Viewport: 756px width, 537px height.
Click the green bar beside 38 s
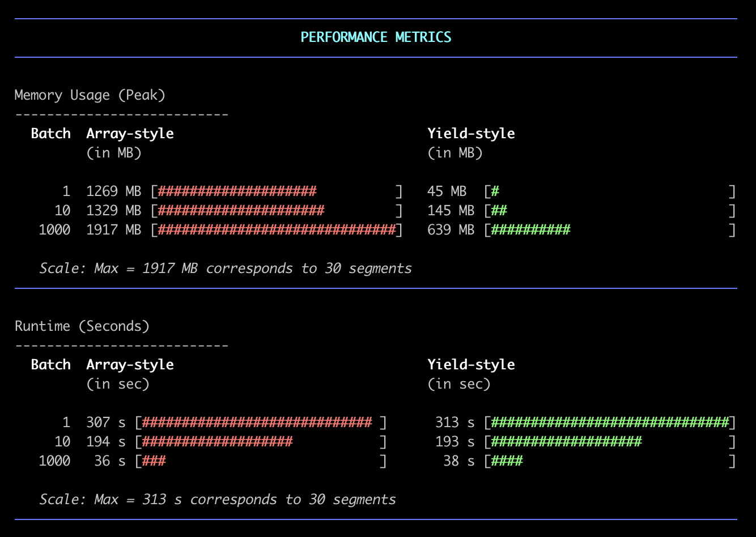pos(507,461)
